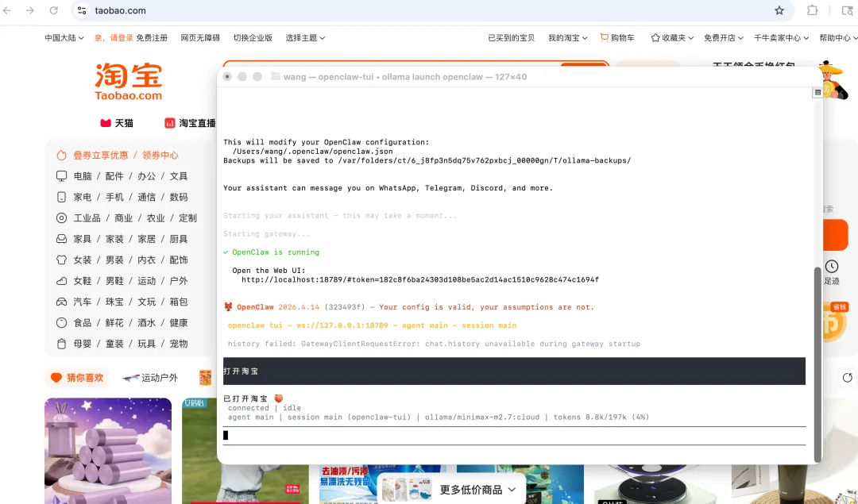
Task: Click the 鲜花 category link
Action: coord(114,322)
